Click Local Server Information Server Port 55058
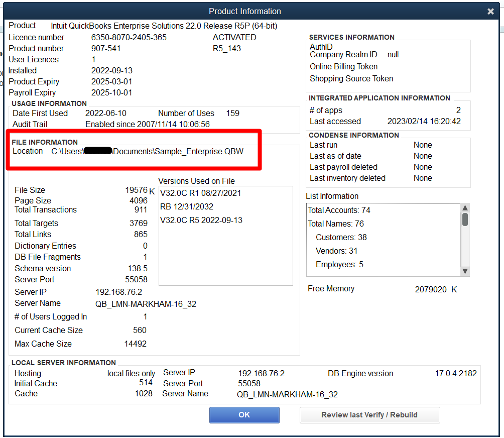This screenshot has height=438, width=504. (x=249, y=383)
